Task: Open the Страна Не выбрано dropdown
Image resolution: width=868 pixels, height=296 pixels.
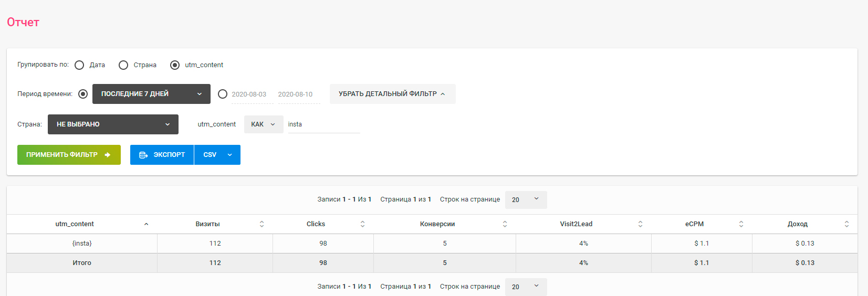Action: pos(113,124)
